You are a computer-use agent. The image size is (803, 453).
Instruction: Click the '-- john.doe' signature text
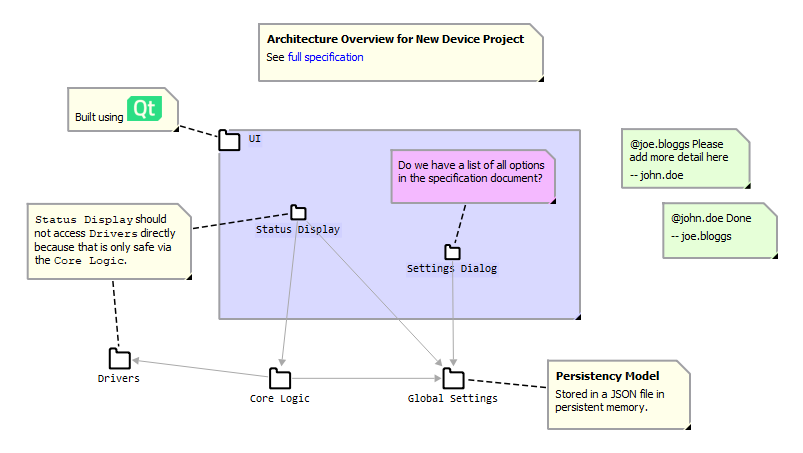(x=657, y=175)
